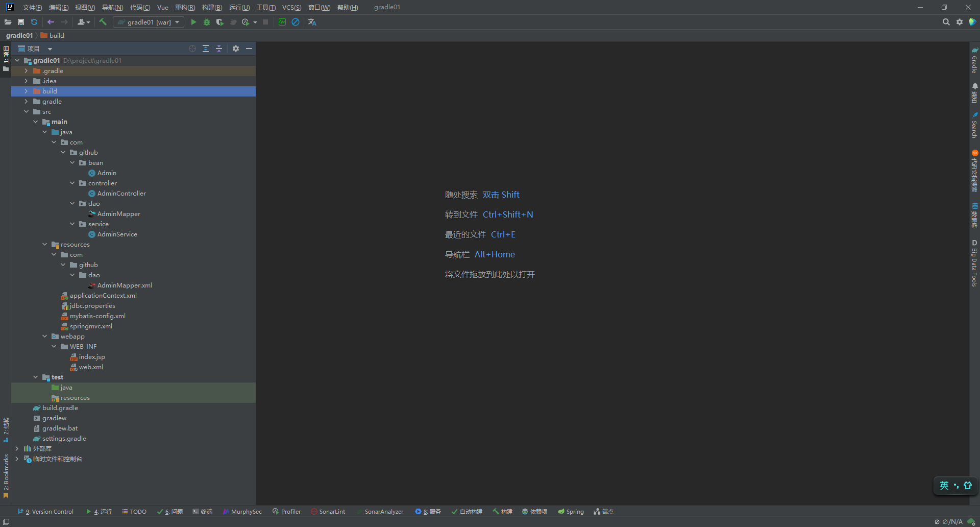This screenshot has height=527, width=980.
Task: Click Run with Profiler clock icon
Action: pyautogui.click(x=246, y=22)
